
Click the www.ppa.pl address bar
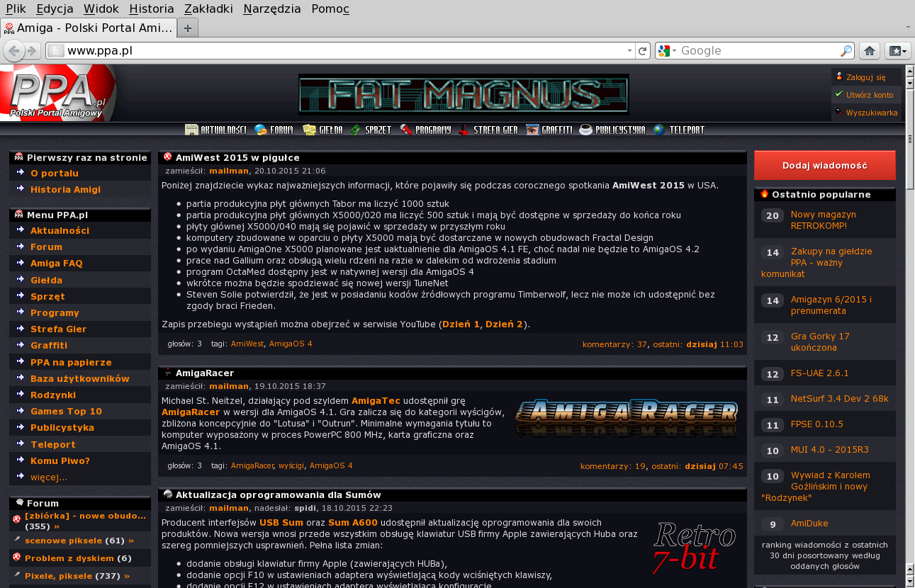click(340, 51)
